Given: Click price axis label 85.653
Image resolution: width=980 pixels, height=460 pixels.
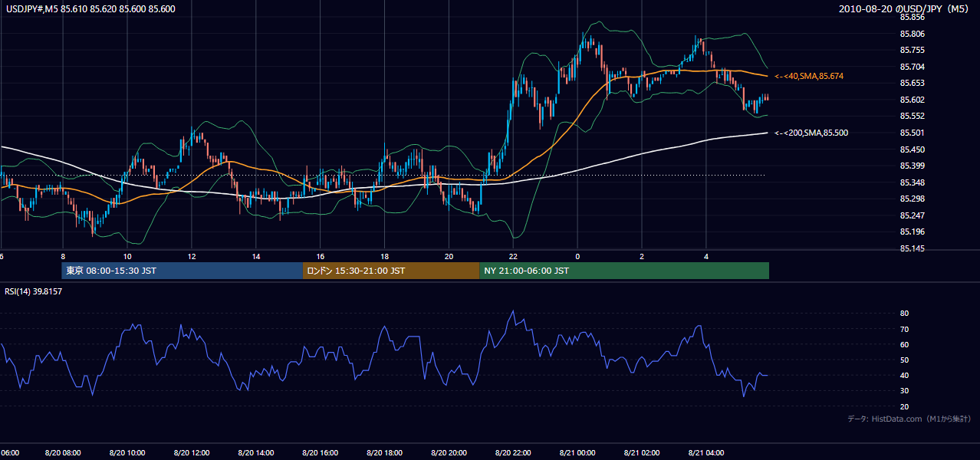Looking at the screenshot, I should tap(913, 83).
